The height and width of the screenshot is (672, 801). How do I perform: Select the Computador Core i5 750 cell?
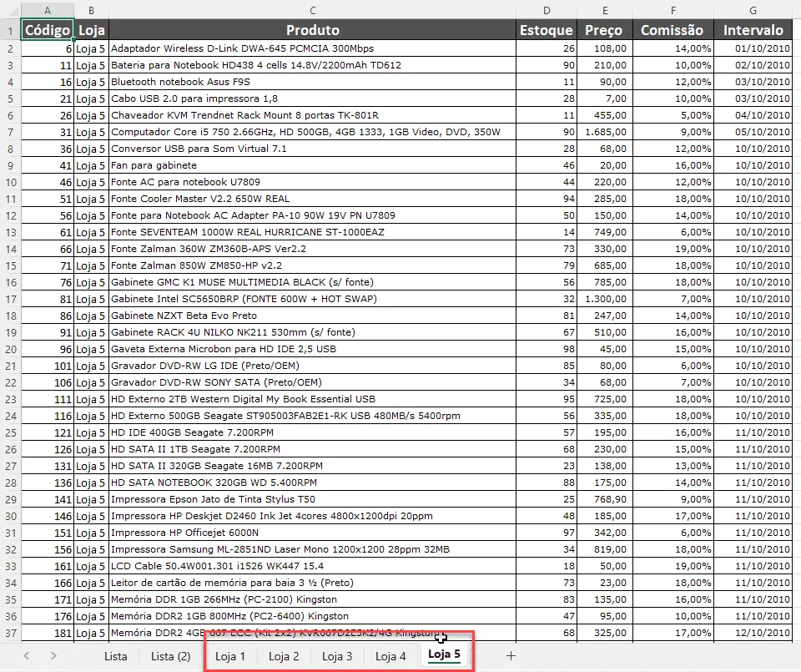(x=313, y=132)
